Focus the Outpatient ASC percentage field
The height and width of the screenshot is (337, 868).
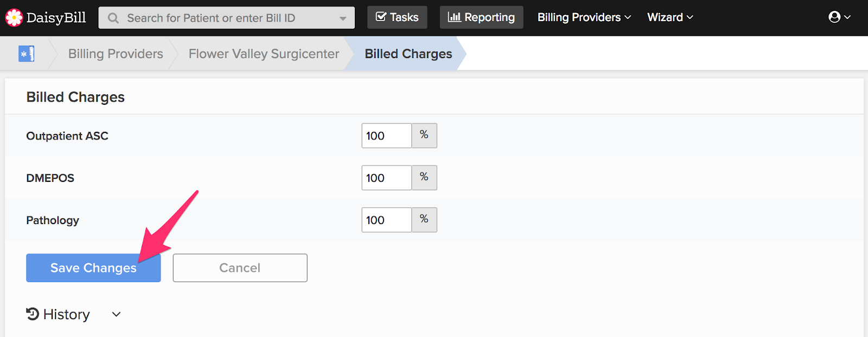pos(386,136)
